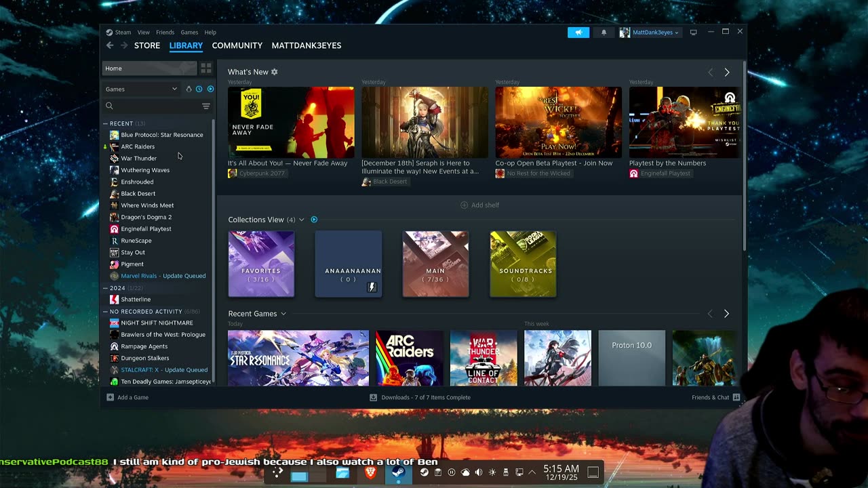Click the Home button in sidebar
The image size is (868, 488).
coord(149,68)
